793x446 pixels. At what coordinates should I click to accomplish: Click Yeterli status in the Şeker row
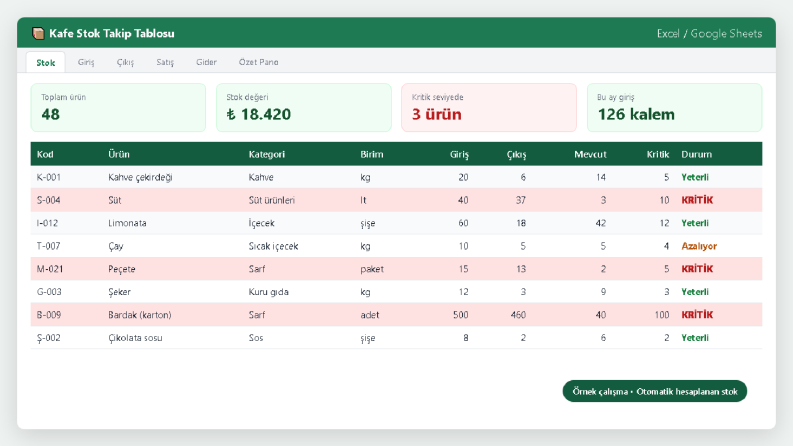(695, 292)
